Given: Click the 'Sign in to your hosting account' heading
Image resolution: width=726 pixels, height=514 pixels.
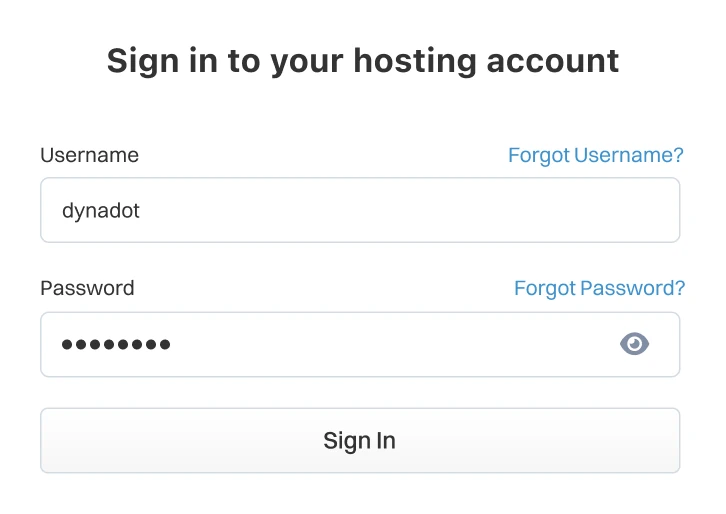Looking at the screenshot, I should (x=363, y=60).
